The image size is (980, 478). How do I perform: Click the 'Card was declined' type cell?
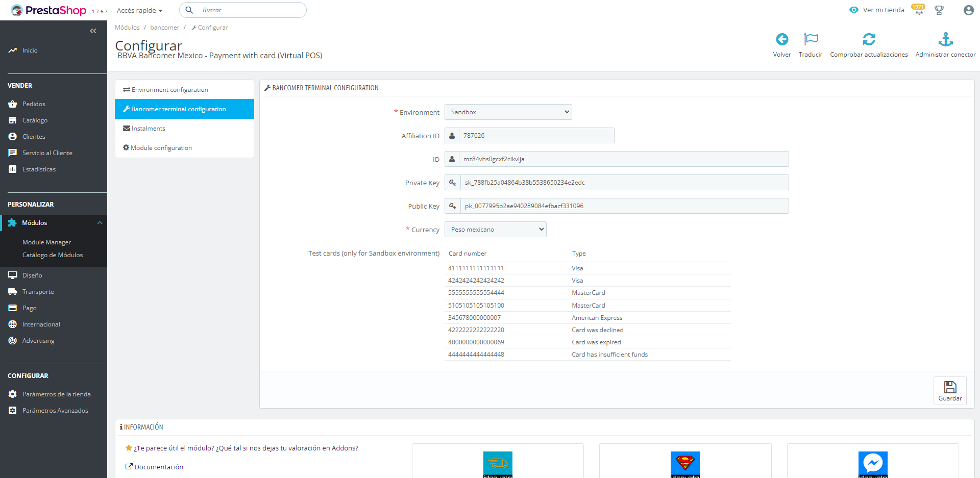598,330
